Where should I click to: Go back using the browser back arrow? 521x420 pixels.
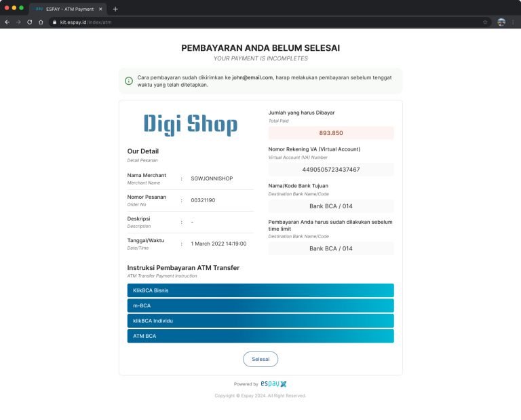click(x=7, y=22)
